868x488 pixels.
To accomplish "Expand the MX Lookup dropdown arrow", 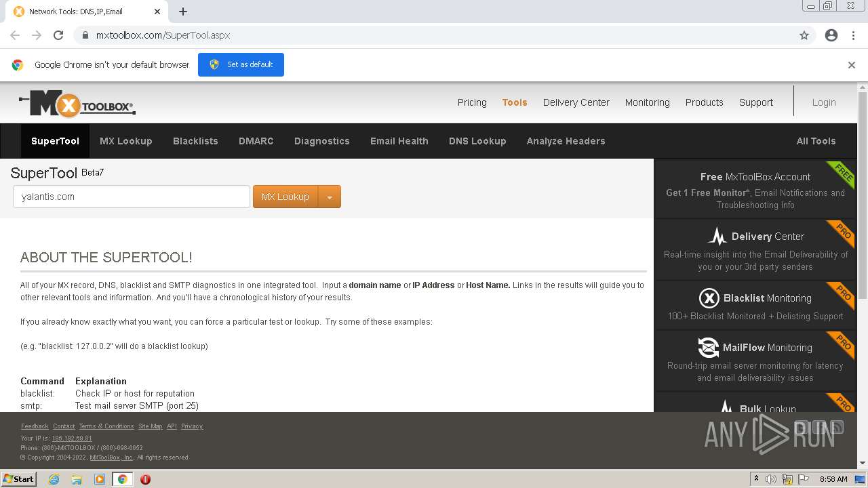I will (330, 197).
